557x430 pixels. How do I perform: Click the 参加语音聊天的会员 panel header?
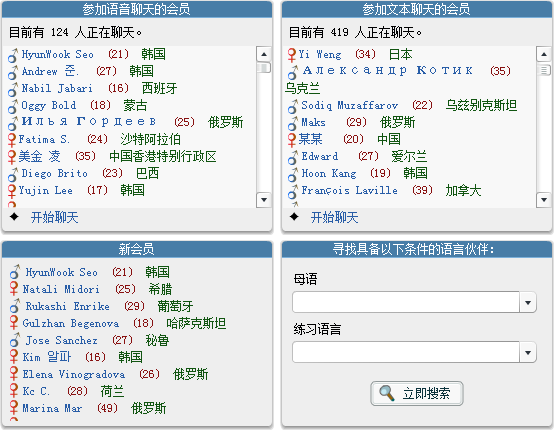click(137, 9)
